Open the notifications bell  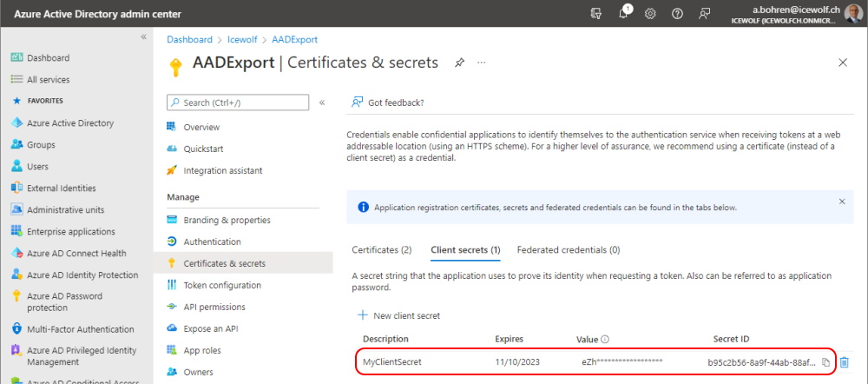coord(623,14)
